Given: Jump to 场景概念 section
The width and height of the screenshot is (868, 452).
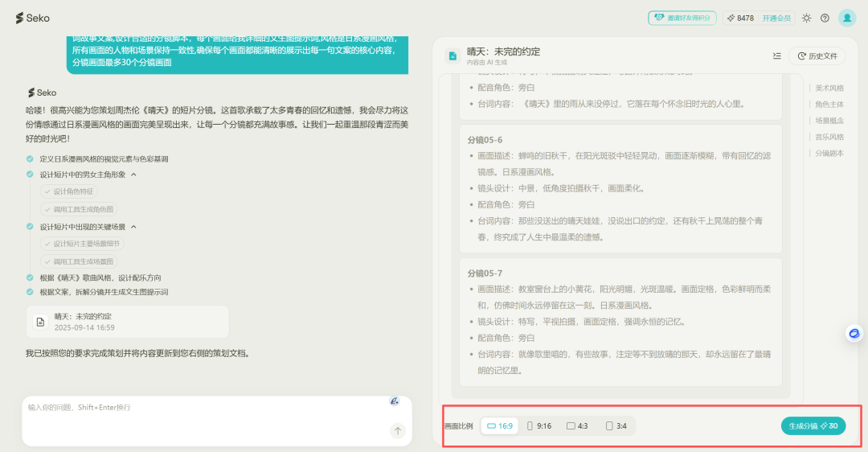Looking at the screenshot, I should pyautogui.click(x=829, y=121).
